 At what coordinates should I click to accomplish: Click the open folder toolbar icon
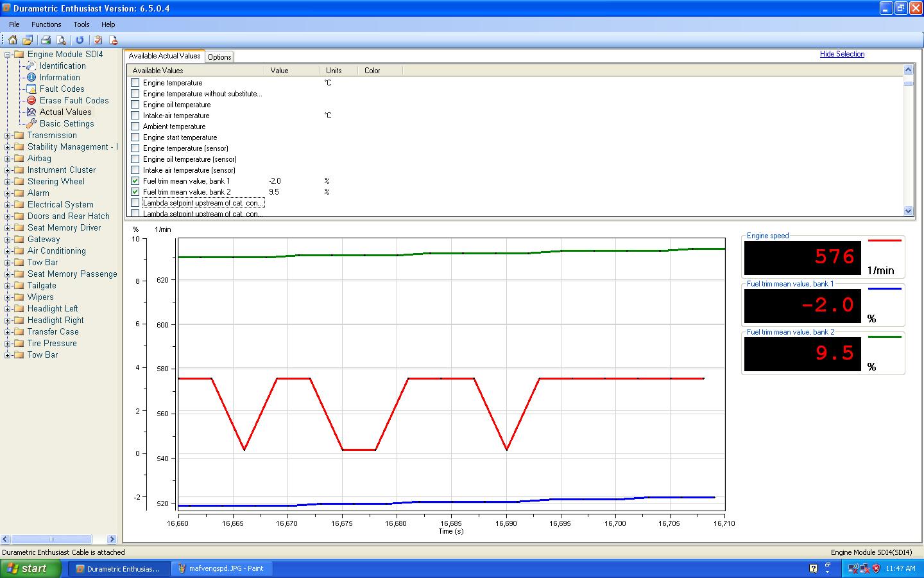(28, 40)
